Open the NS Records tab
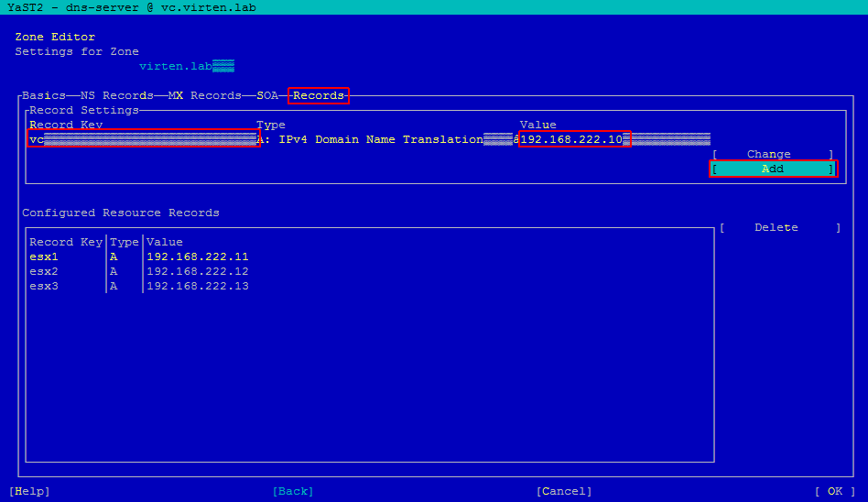Viewport: 868px width, 502px height. click(x=117, y=95)
